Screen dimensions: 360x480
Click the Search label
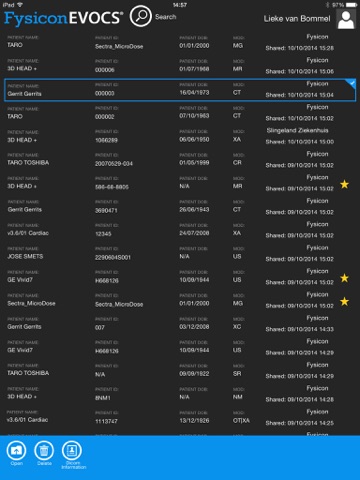[x=165, y=17]
